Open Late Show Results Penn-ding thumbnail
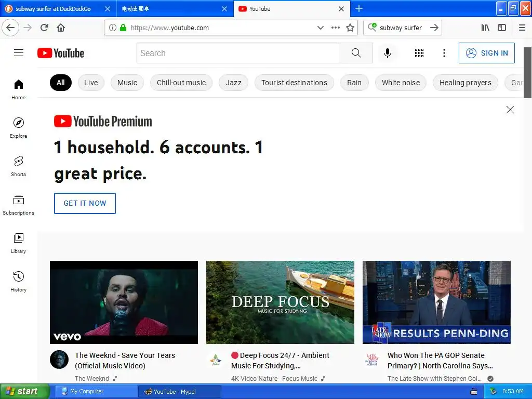The width and height of the screenshot is (532, 399). [436, 302]
